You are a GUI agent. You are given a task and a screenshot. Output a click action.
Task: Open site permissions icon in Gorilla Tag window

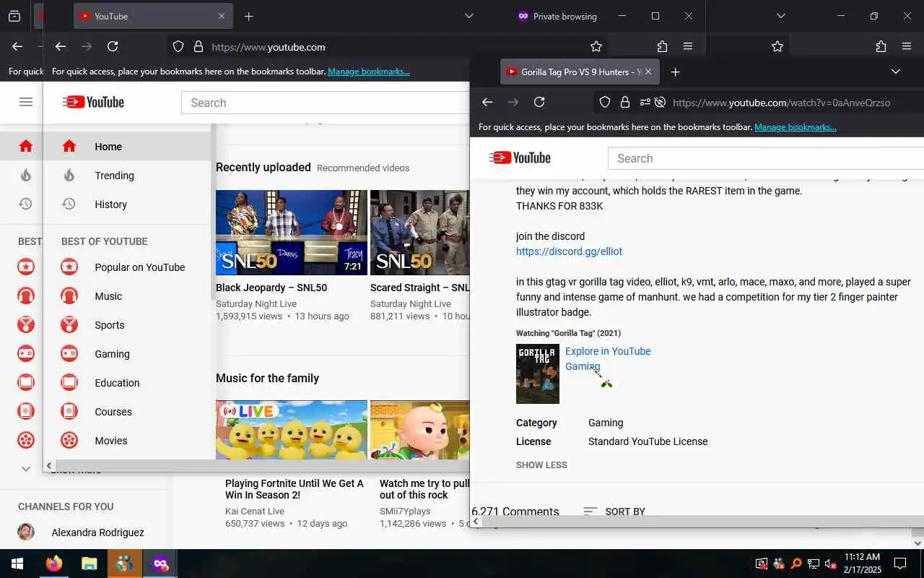pyautogui.click(x=645, y=102)
